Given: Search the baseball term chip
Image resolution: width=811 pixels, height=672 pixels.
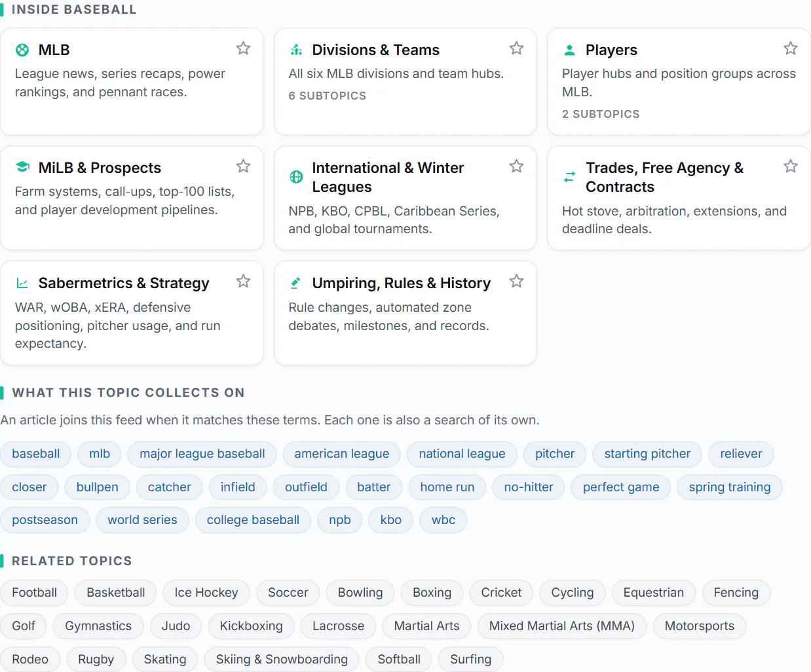Looking at the screenshot, I should pos(36,454).
